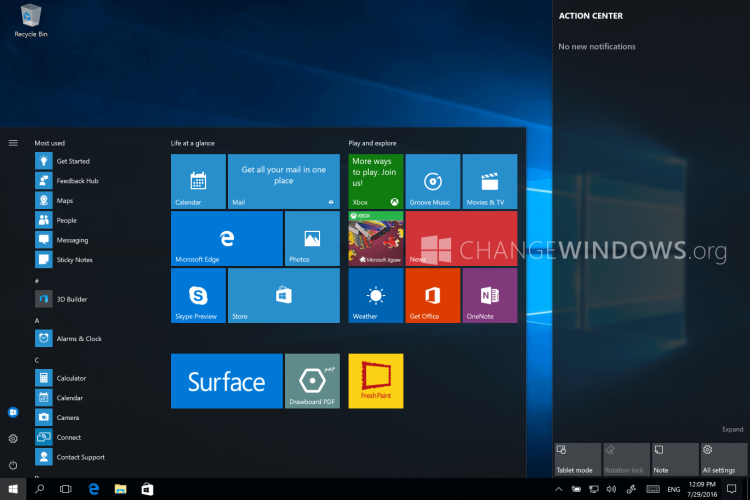The image size is (750, 500).
Task: Show hidden system tray icons
Action: coord(558,489)
